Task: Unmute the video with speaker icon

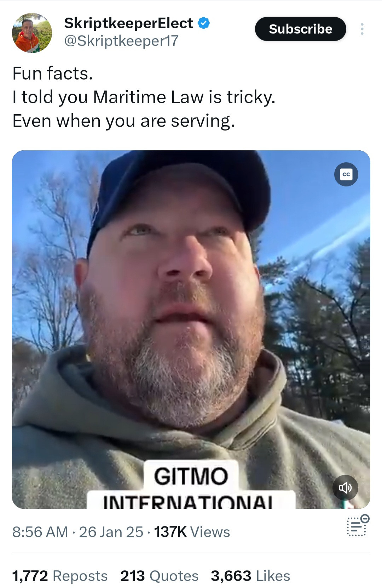Action: coord(345,488)
